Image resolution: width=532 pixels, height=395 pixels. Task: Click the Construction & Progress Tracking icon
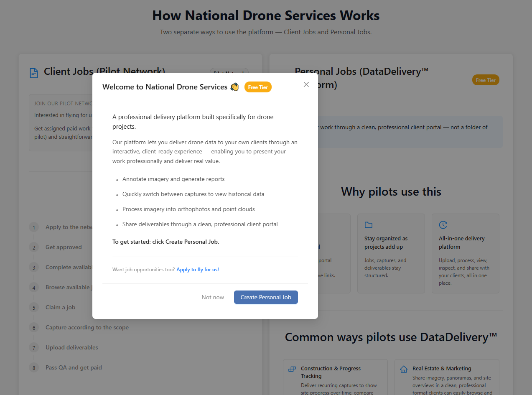pyautogui.click(x=292, y=369)
